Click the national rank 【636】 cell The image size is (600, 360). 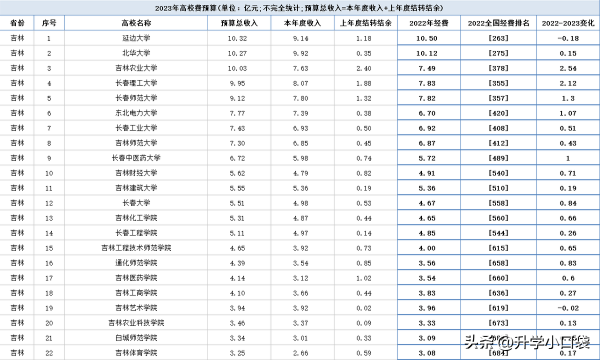pos(499,293)
